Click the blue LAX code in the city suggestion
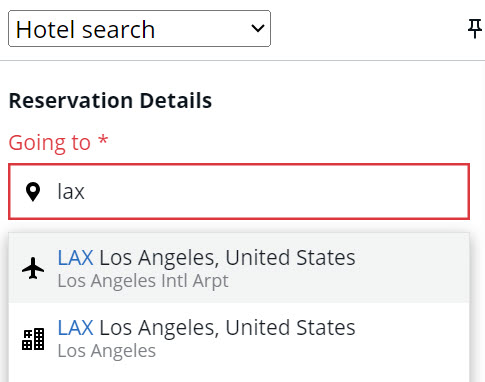The height and width of the screenshot is (382, 485). 75,327
